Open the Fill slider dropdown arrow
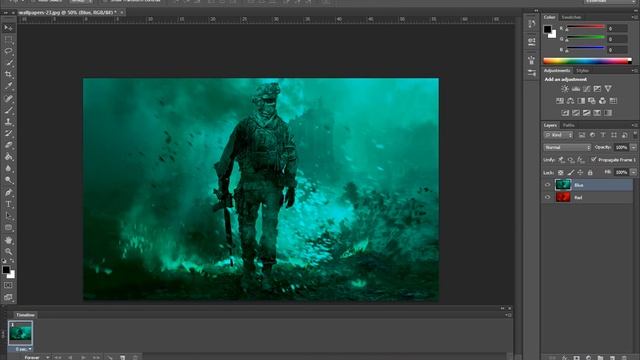Viewport: 640px width, 360px height. click(x=633, y=172)
